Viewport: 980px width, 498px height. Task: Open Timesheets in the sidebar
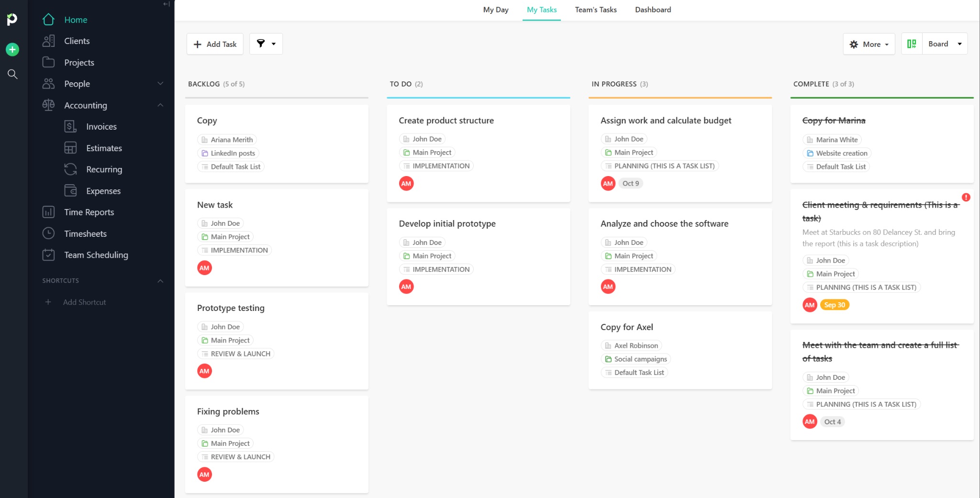tap(86, 233)
